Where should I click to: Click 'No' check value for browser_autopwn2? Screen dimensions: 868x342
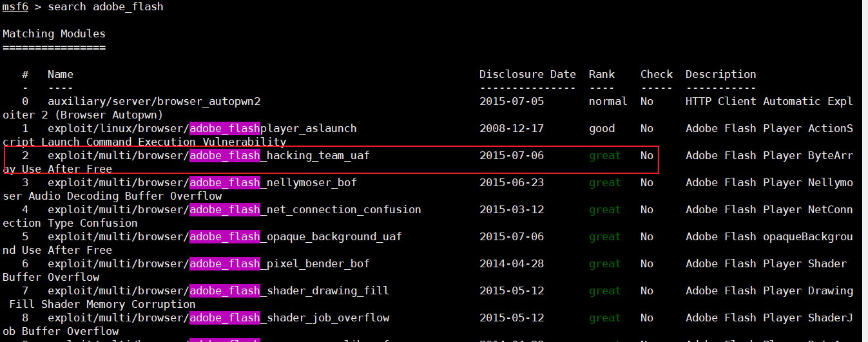click(647, 101)
